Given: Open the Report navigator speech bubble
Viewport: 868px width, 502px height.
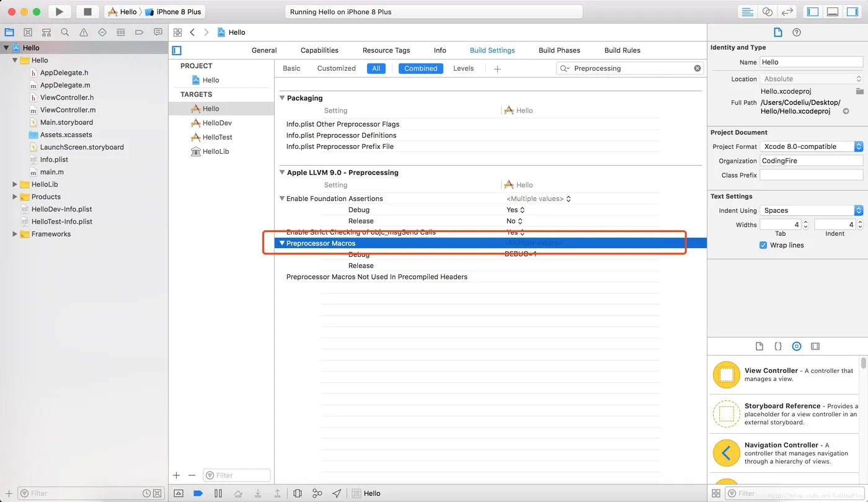Looking at the screenshot, I should click(x=158, y=32).
